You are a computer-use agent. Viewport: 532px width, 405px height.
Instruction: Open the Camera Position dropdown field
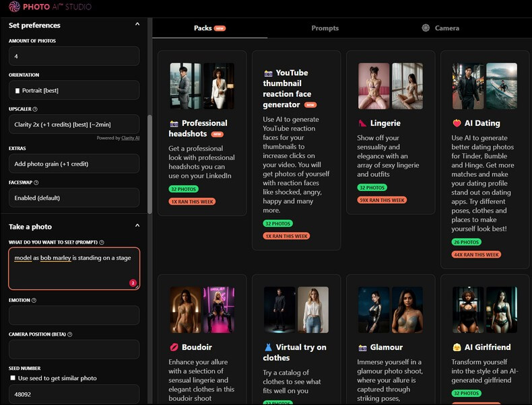74,349
